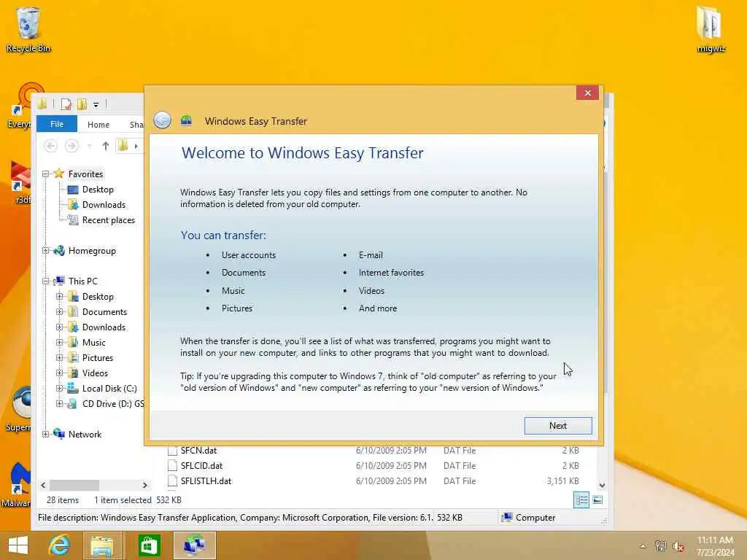Click right arrow of navigation pane scrollbar

(144, 485)
